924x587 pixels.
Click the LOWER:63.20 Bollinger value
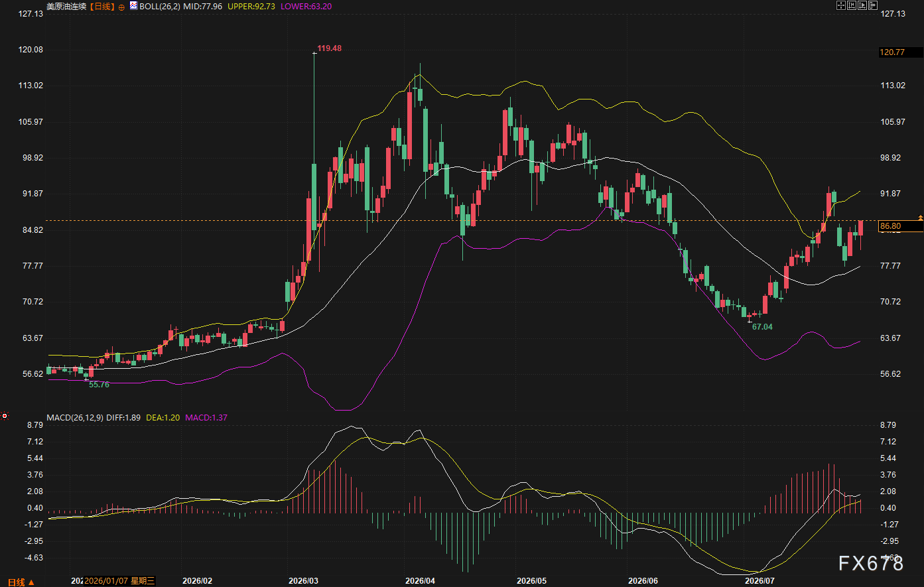point(306,6)
